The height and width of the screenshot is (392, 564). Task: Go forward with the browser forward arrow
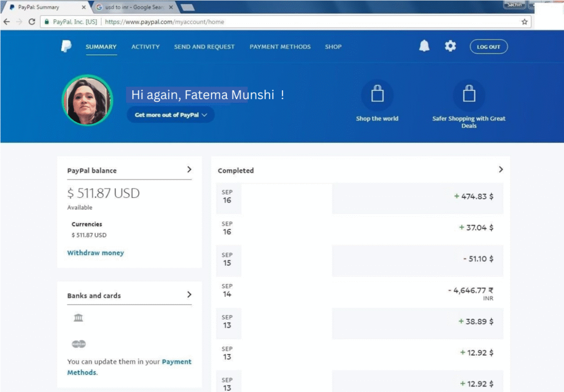(x=19, y=21)
